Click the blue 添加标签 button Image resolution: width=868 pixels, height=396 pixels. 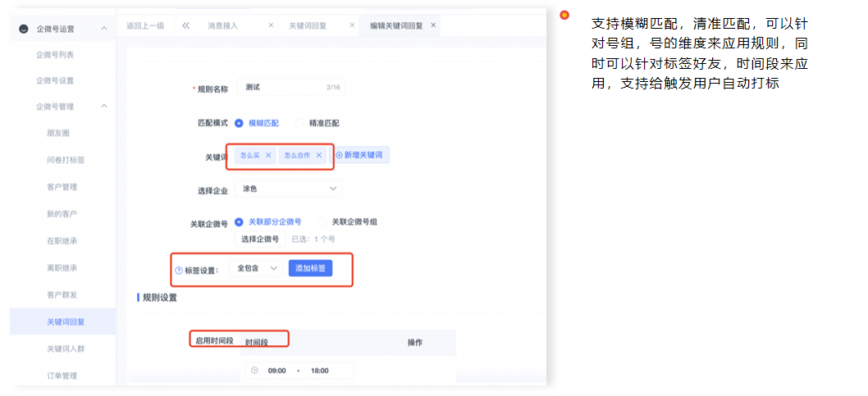311,268
